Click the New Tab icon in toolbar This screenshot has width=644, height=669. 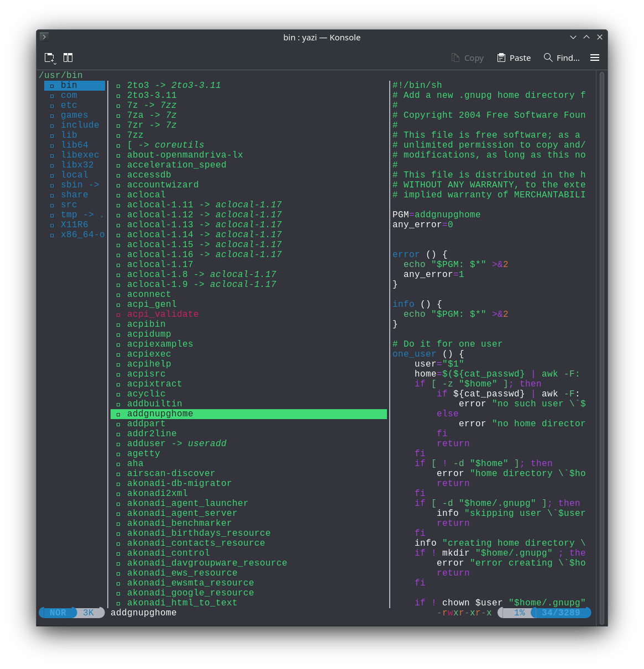[50, 58]
